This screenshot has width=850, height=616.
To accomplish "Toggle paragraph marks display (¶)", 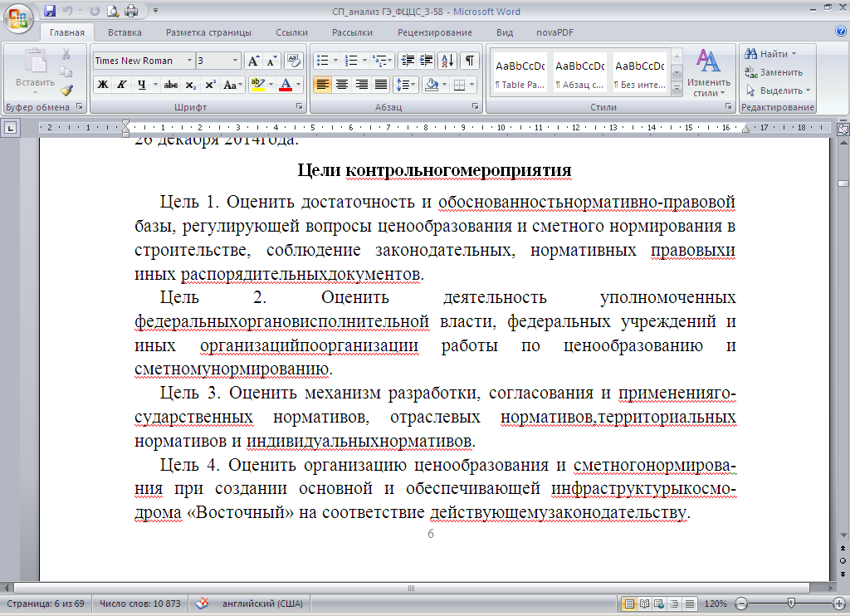I will [x=470, y=61].
